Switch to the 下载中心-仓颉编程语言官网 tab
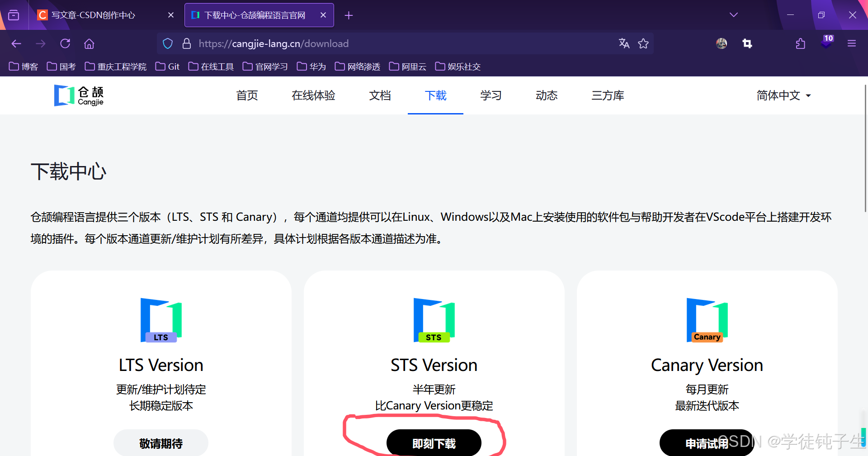 pyautogui.click(x=259, y=15)
